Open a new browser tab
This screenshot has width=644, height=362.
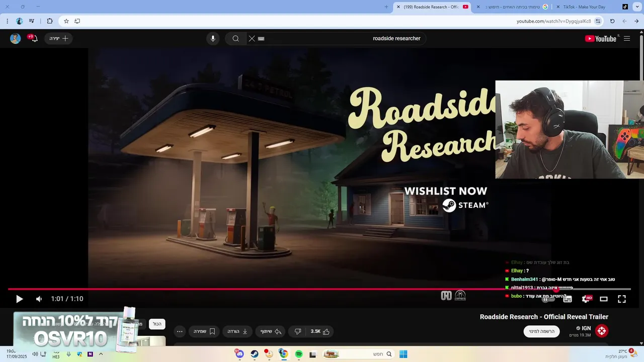click(x=386, y=7)
